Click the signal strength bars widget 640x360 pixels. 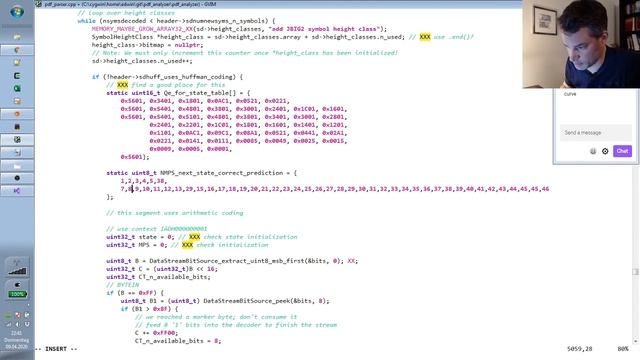pos(17,271)
